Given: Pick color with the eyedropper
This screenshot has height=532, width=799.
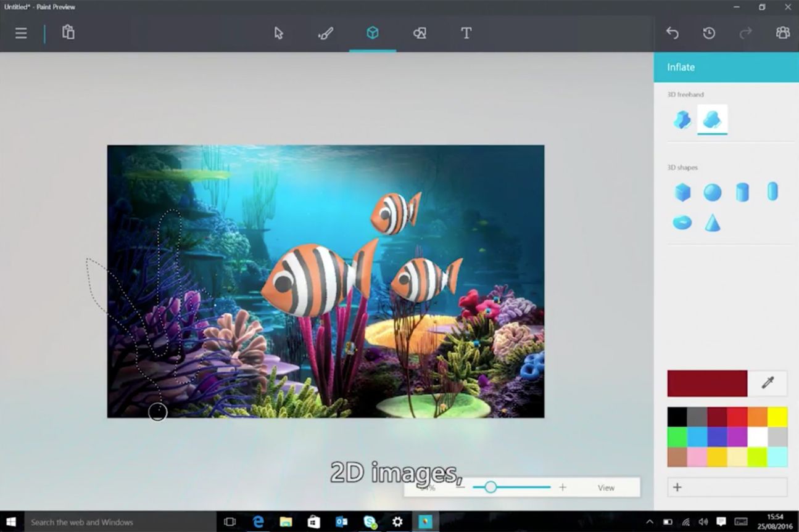Looking at the screenshot, I should 768,383.
